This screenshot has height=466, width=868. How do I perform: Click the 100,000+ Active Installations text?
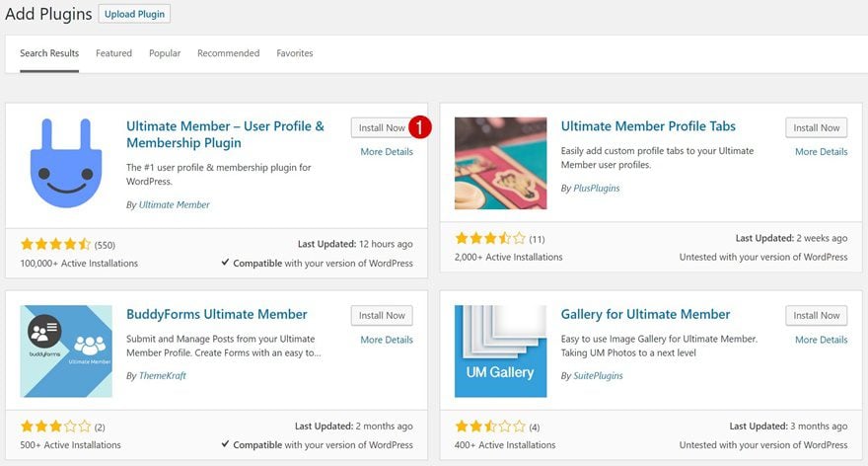click(x=79, y=264)
